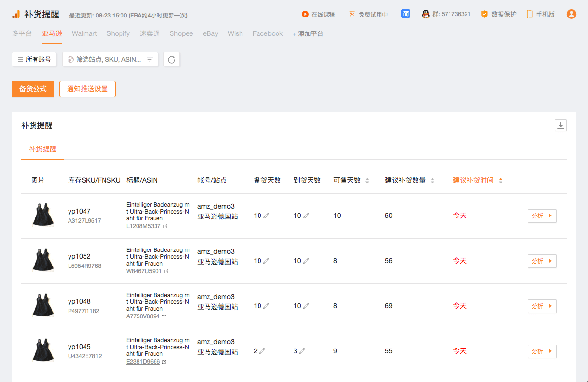Open the user profile avatar
Image resolution: width=588 pixels, height=382 pixels.
coord(571,14)
